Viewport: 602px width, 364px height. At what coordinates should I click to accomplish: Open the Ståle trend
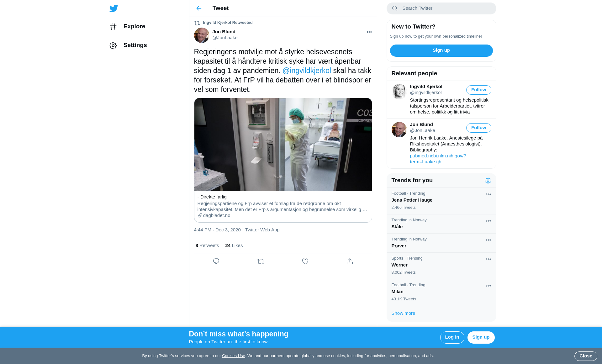[x=441, y=224]
